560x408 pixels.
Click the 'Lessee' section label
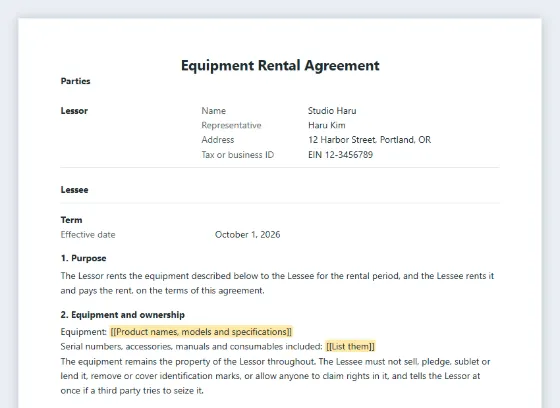pyautogui.click(x=74, y=190)
